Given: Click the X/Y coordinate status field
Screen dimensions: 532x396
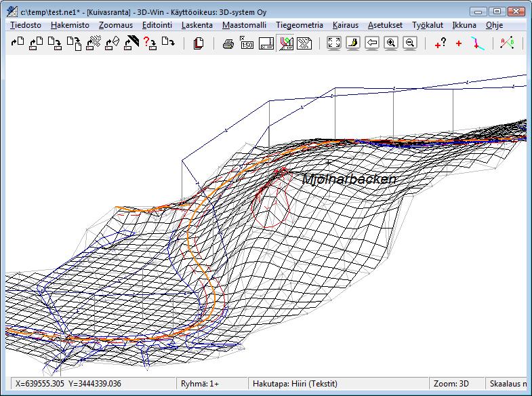Looking at the screenshot, I should click(x=94, y=384).
